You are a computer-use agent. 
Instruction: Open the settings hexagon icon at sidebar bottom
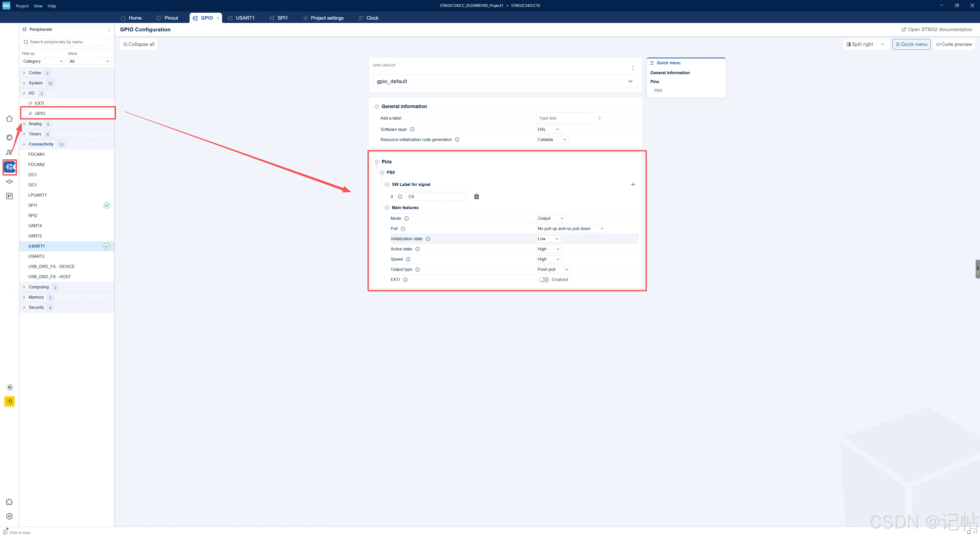coord(9,516)
